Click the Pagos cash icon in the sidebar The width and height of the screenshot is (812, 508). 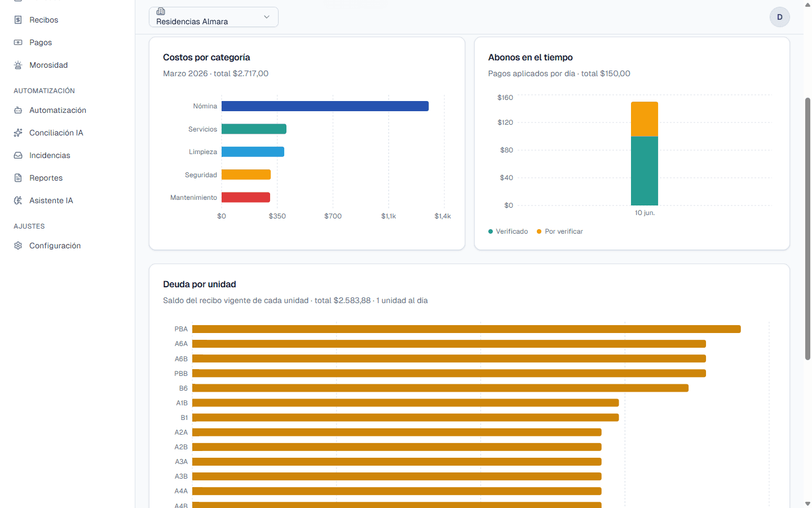coord(18,42)
